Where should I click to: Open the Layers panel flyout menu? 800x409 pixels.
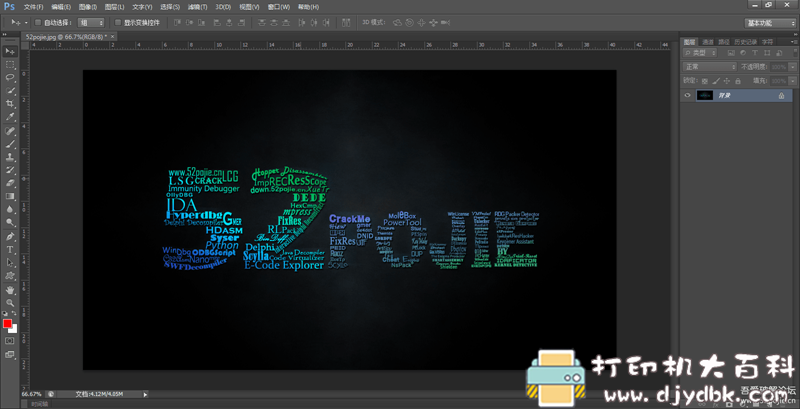794,42
